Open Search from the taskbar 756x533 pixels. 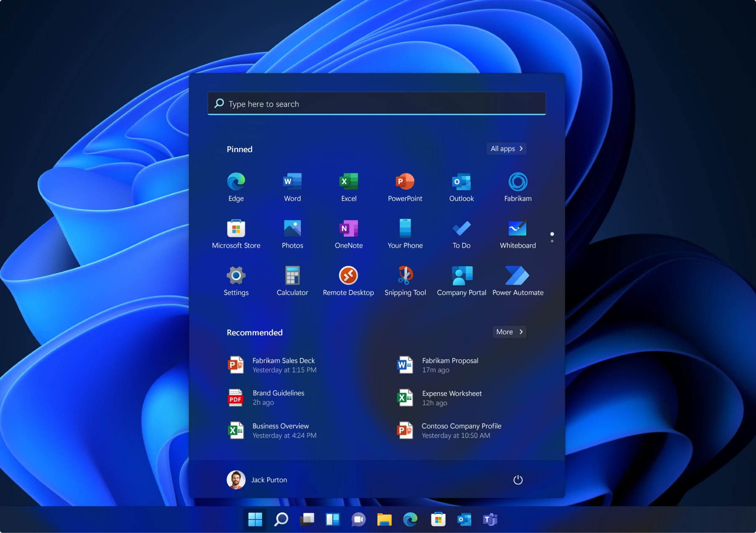[281, 520]
